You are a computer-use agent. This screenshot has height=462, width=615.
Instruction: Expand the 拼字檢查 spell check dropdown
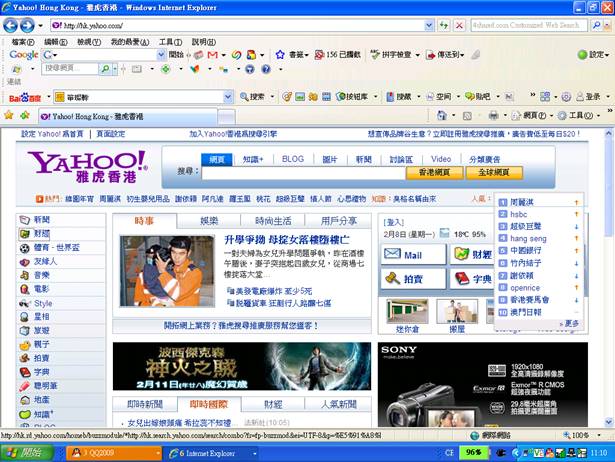tap(417, 55)
